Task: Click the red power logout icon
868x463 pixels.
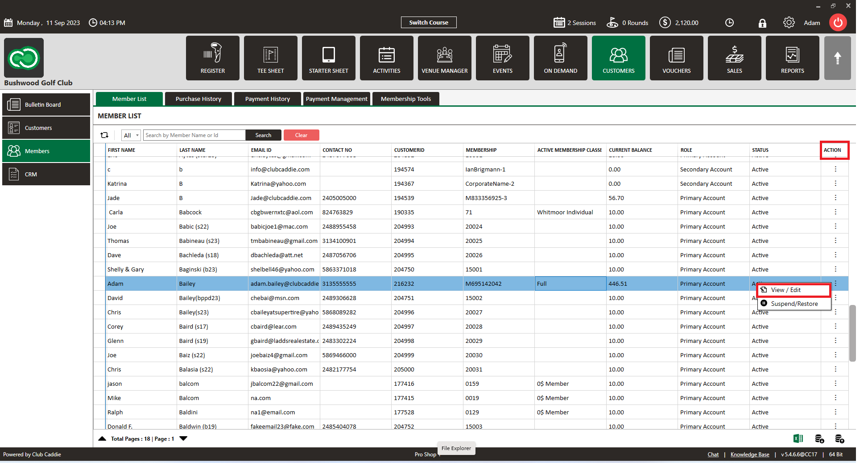Action: click(838, 22)
